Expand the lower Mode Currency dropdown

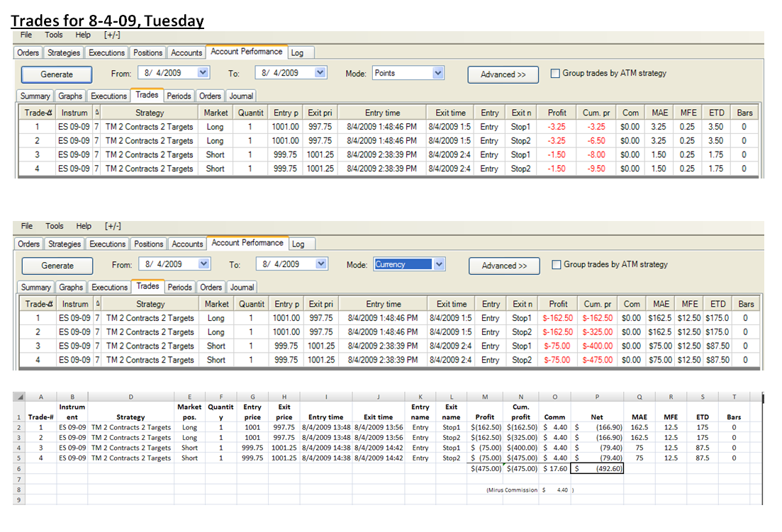tap(439, 264)
